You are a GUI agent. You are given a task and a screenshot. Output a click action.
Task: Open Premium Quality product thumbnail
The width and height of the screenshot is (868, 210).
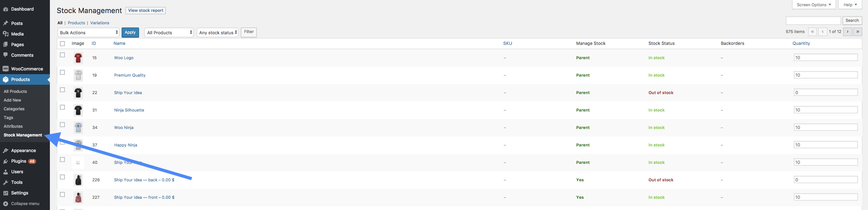tap(78, 75)
